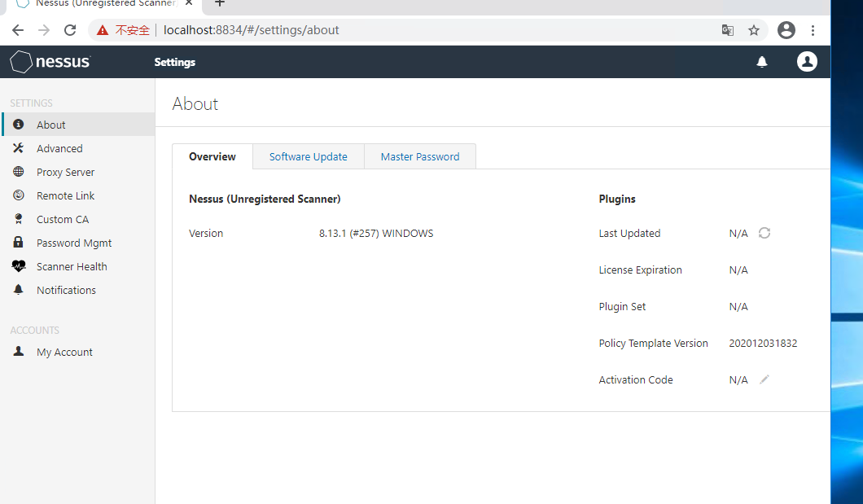Screen dimensions: 863x504
Task: Reload the page with refresh button
Action: pos(70,30)
